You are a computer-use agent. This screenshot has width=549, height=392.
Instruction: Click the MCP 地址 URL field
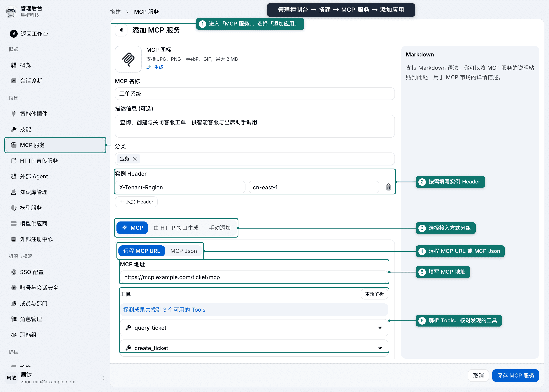(254, 277)
